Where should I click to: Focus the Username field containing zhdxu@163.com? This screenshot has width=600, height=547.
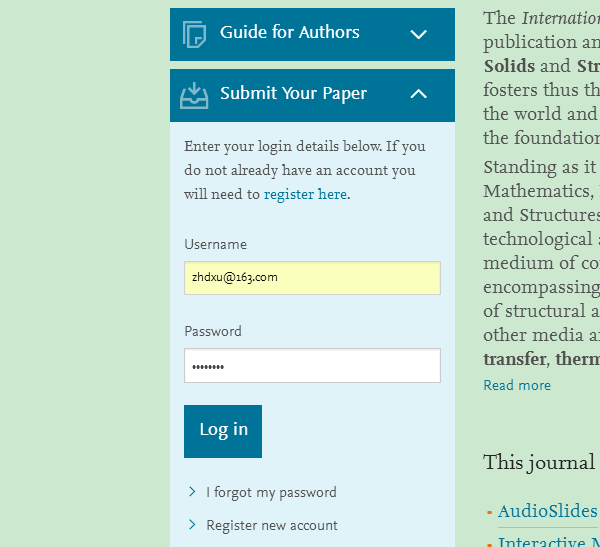tap(312, 278)
